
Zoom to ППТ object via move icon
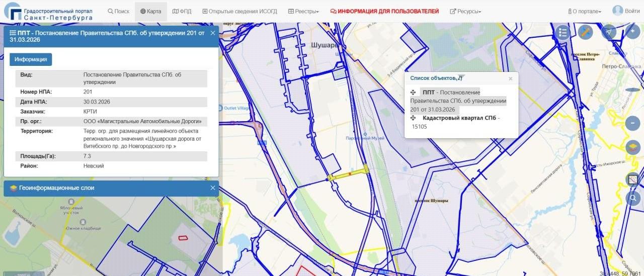tap(413, 93)
